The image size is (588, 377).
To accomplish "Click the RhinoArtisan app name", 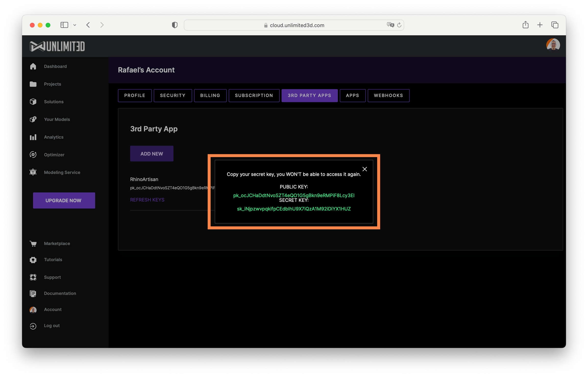I will [144, 179].
